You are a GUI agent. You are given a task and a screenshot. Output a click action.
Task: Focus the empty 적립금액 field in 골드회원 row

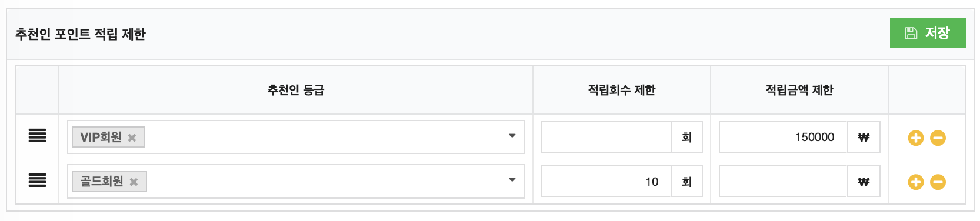[x=783, y=182]
